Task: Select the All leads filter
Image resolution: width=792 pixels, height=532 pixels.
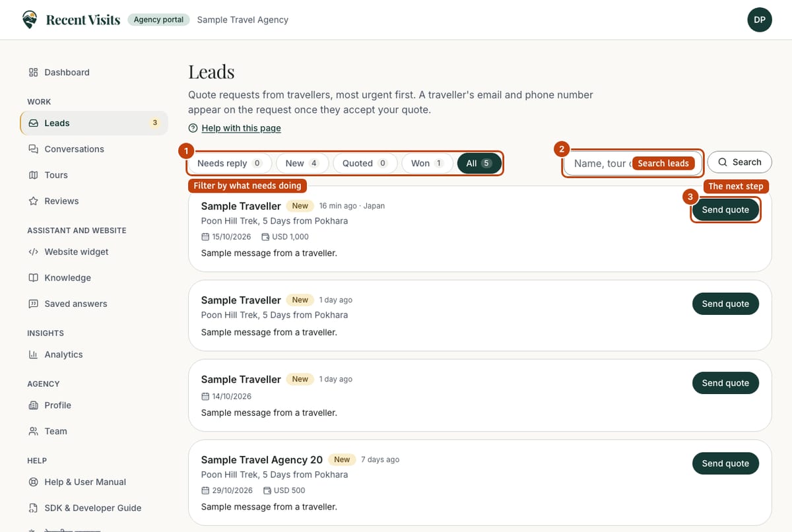Action: pos(479,163)
